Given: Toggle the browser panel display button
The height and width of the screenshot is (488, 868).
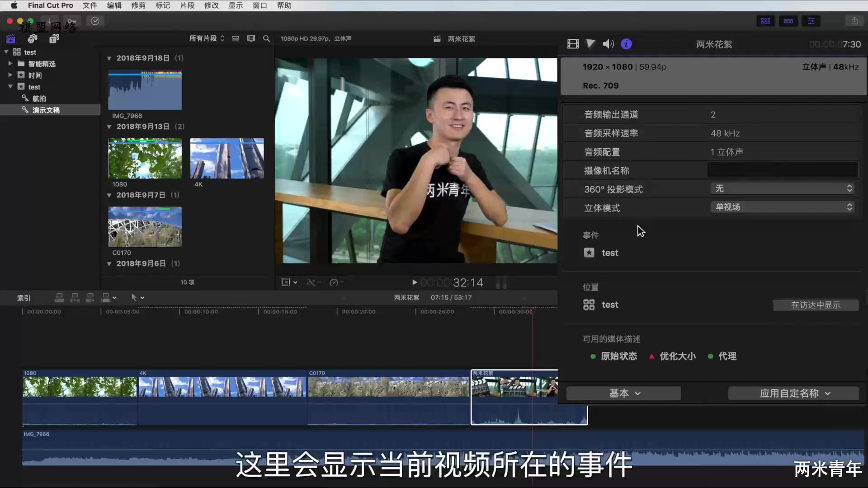Looking at the screenshot, I should (x=766, y=21).
